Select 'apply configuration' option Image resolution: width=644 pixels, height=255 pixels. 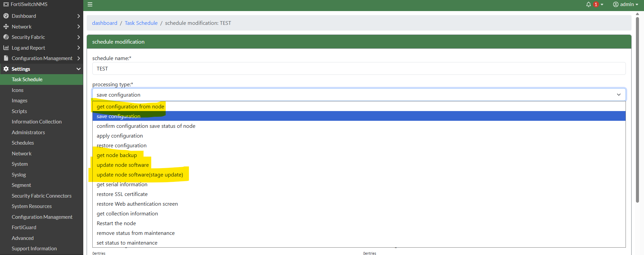(359, 136)
